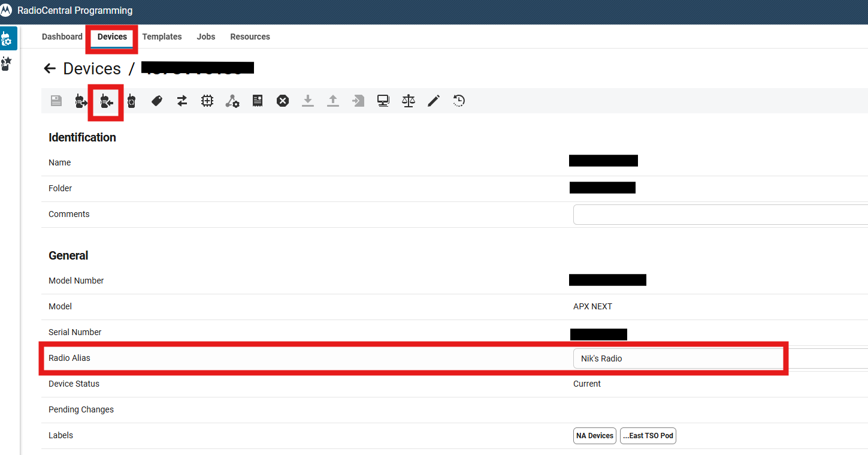Click the Pending Changes row label

[x=81, y=409]
